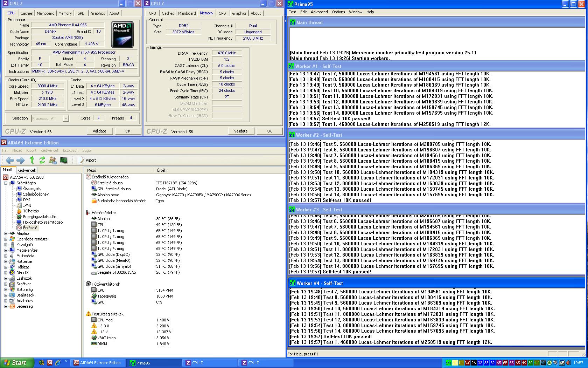Collapse the Számítógép tree node

6,183
